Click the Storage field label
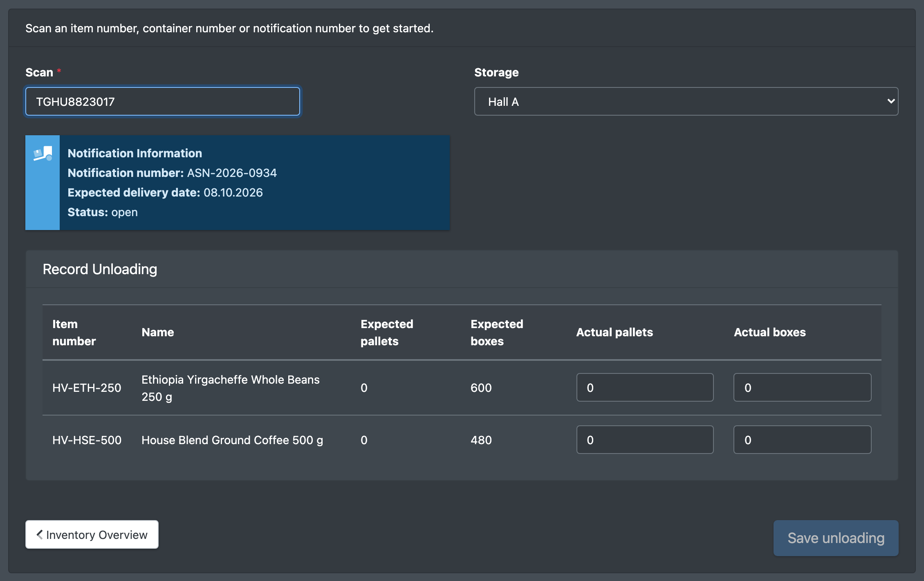The height and width of the screenshot is (581, 924). [496, 72]
